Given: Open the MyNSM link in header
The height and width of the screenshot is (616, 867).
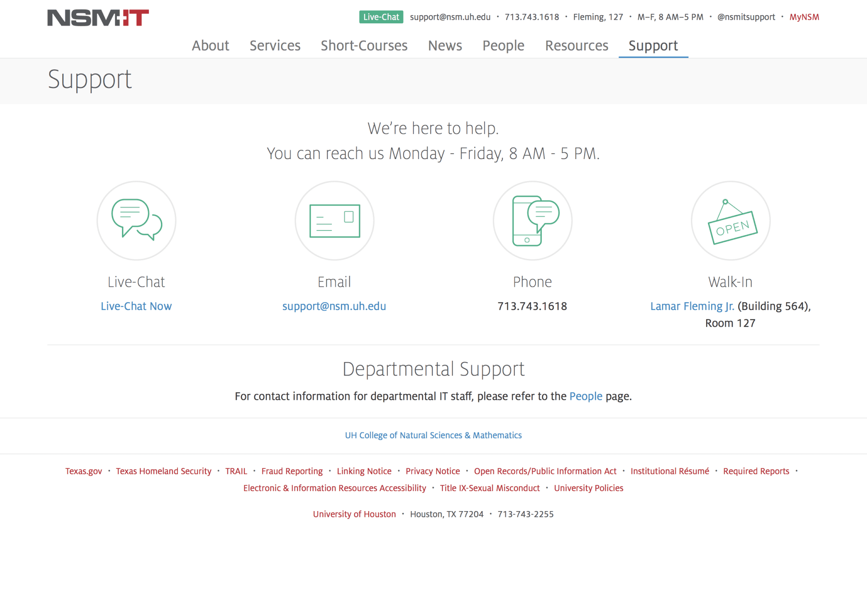Looking at the screenshot, I should (x=804, y=17).
